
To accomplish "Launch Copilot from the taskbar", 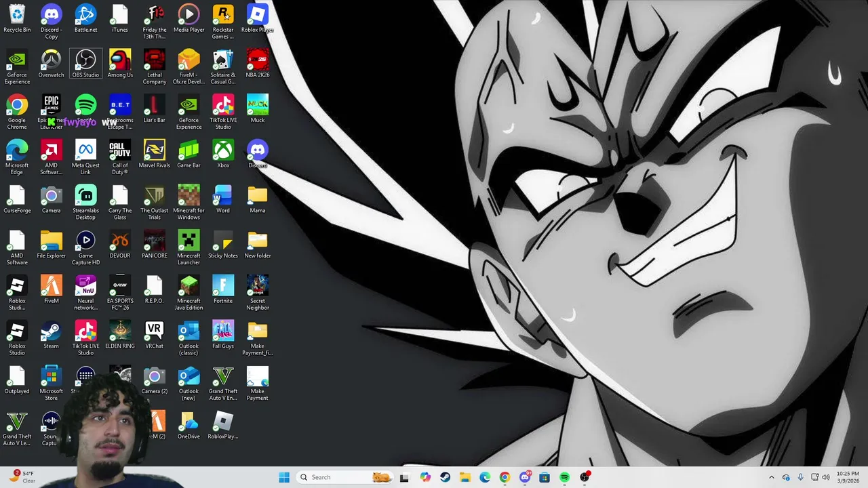I will tap(425, 477).
